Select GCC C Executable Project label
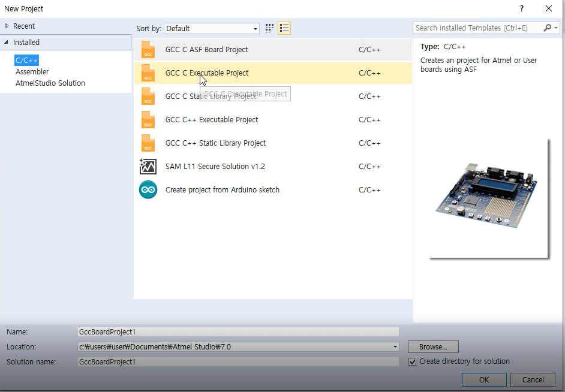565x392 pixels. (207, 73)
